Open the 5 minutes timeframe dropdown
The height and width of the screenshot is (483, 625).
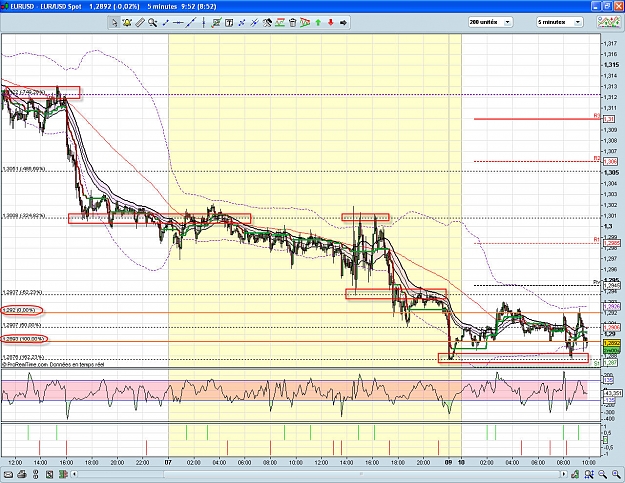click(x=560, y=22)
